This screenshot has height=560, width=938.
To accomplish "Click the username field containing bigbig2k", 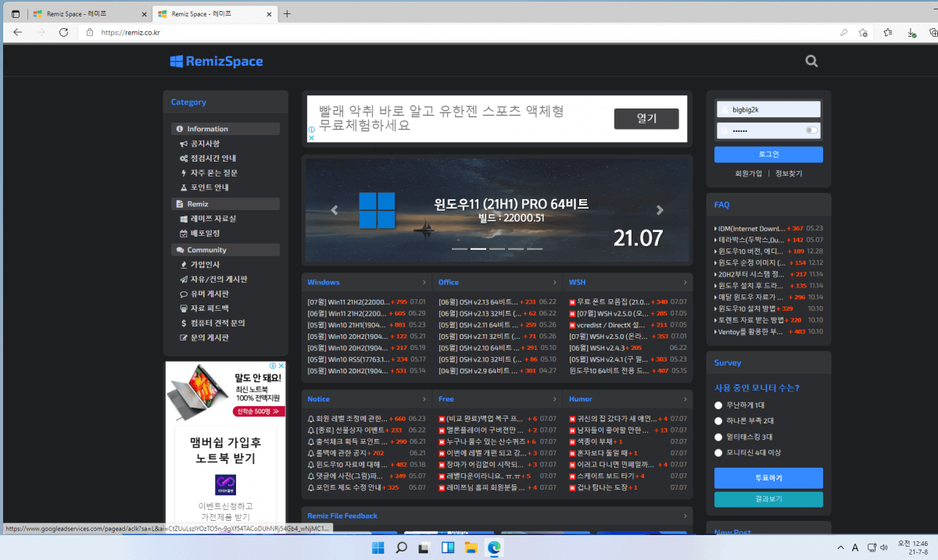I will [x=768, y=109].
